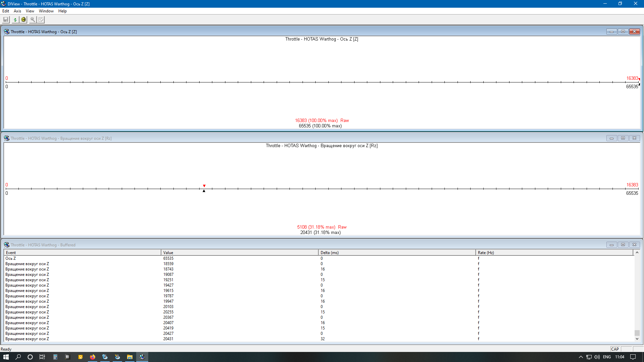Show hidden system tray icons
Screen dimensions: 644x362
[581, 357]
